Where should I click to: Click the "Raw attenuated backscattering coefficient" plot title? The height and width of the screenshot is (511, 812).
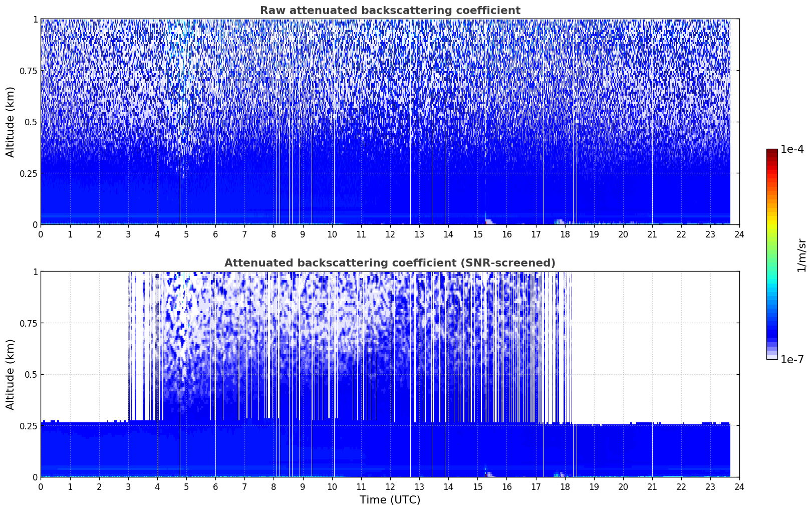(390, 11)
